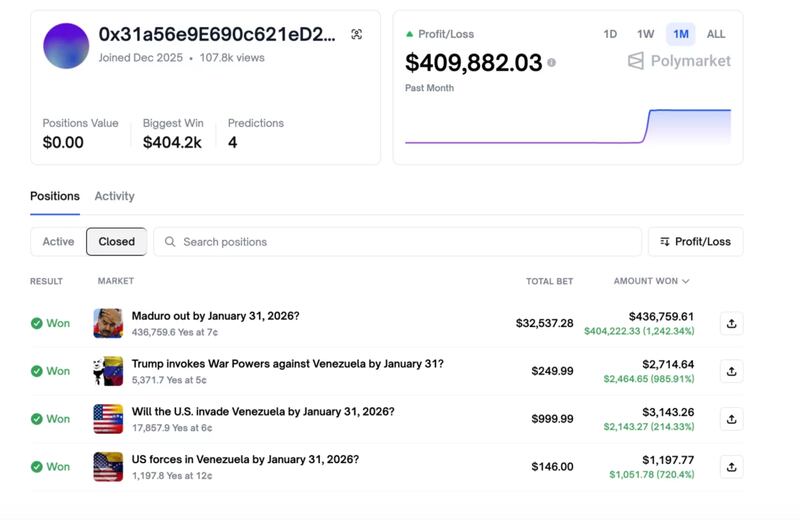Open the Positions tab
Viewport: 800px width, 520px height.
[x=55, y=196]
